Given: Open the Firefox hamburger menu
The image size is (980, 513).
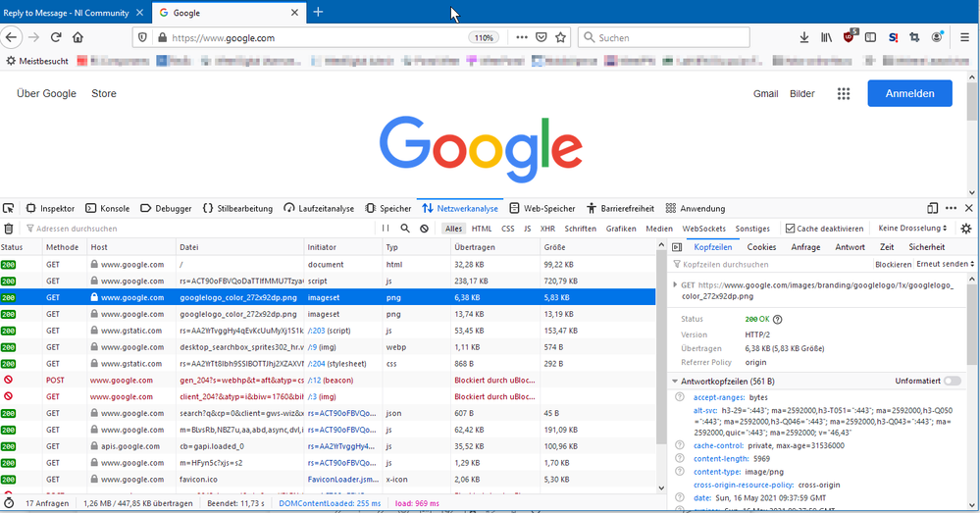Looking at the screenshot, I should (x=965, y=37).
